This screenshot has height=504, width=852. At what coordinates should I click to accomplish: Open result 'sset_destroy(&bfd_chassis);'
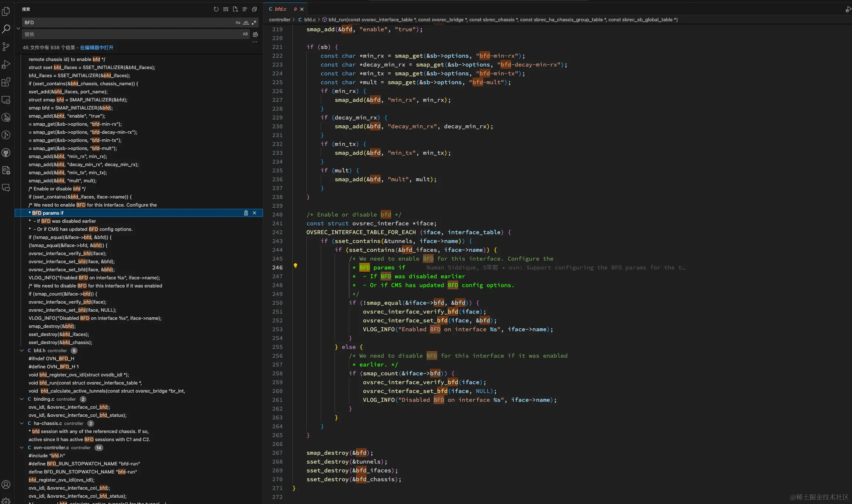[x=60, y=342]
